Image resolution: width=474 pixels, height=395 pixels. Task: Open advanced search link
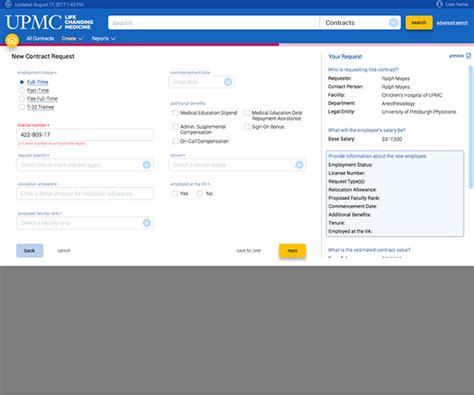[452, 23]
